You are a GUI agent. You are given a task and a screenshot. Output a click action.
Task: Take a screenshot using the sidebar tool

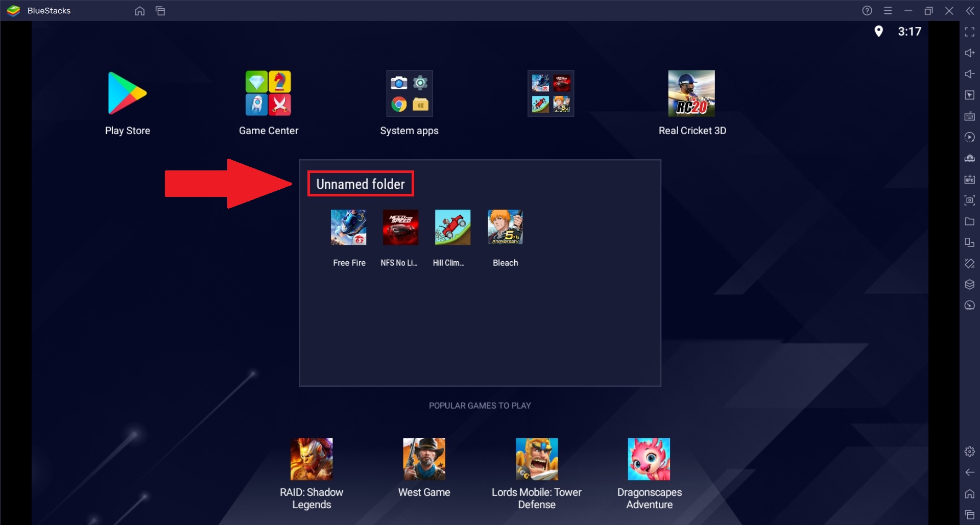(x=969, y=201)
